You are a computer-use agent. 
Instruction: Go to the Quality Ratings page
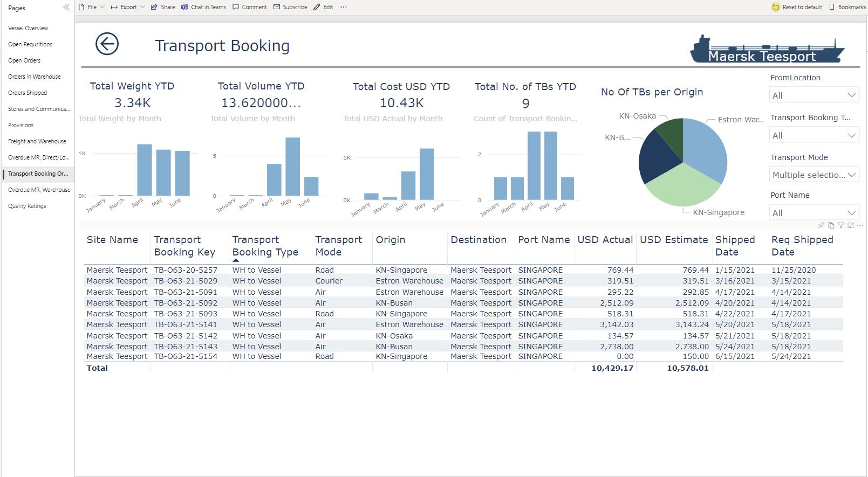click(x=37, y=206)
